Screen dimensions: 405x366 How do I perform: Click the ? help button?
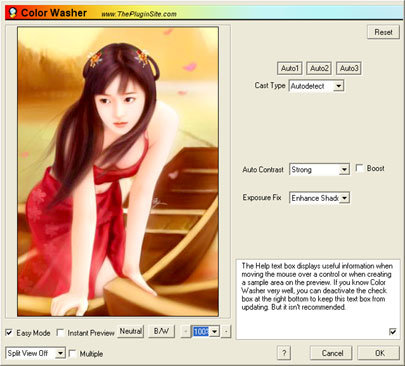[x=284, y=353]
